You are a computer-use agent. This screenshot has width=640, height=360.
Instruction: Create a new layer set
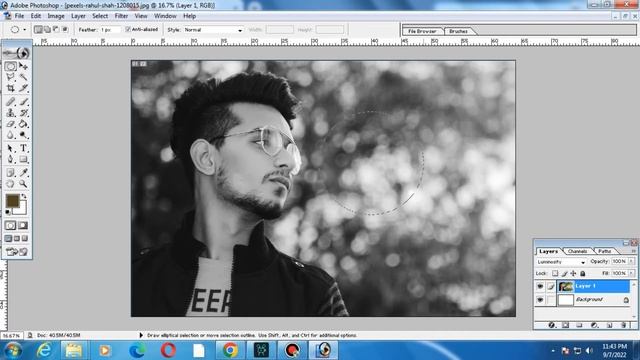coord(579,325)
